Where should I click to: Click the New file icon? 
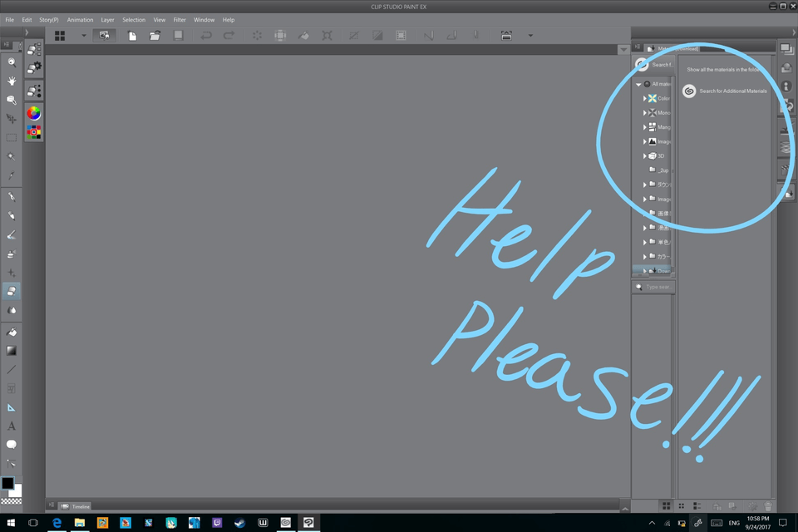[x=132, y=36]
